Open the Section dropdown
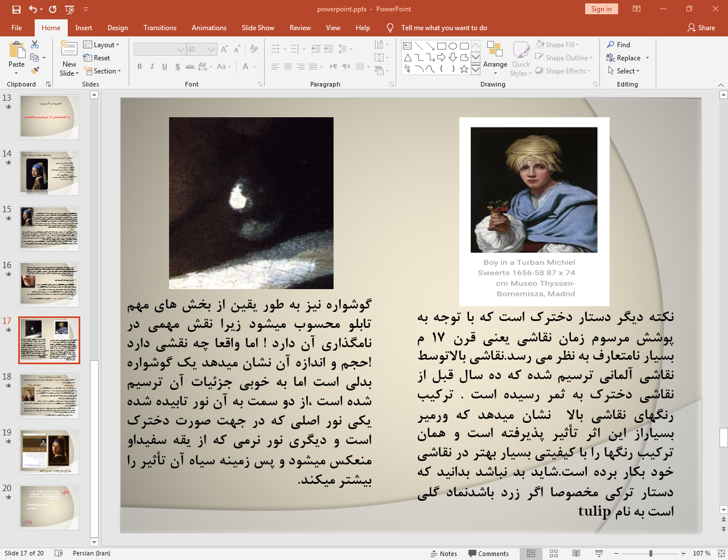Viewport: 728px width, 560px height. click(102, 71)
